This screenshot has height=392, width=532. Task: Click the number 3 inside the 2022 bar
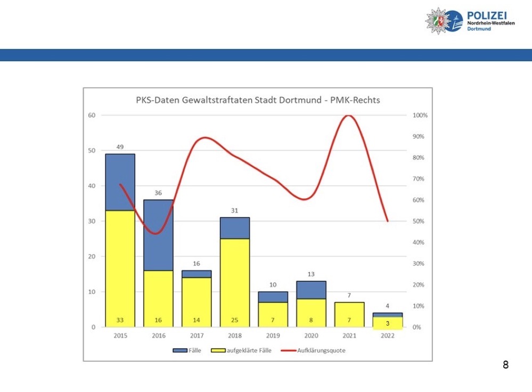coord(388,323)
